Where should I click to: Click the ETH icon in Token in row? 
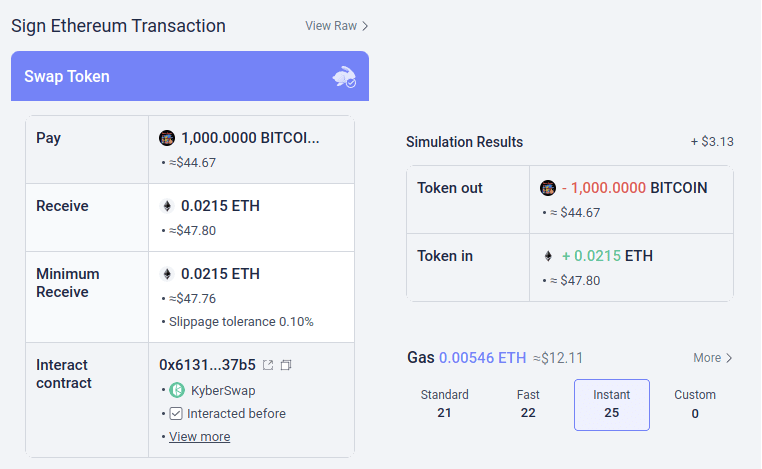tap(548, 256)
